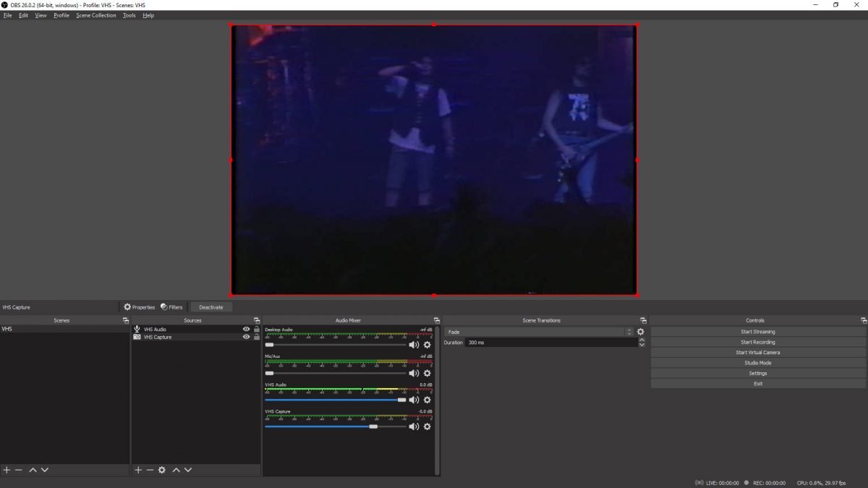868x488 pixels.
Task: Increase transition Duration with the up stepper
Action: point(642,340)
